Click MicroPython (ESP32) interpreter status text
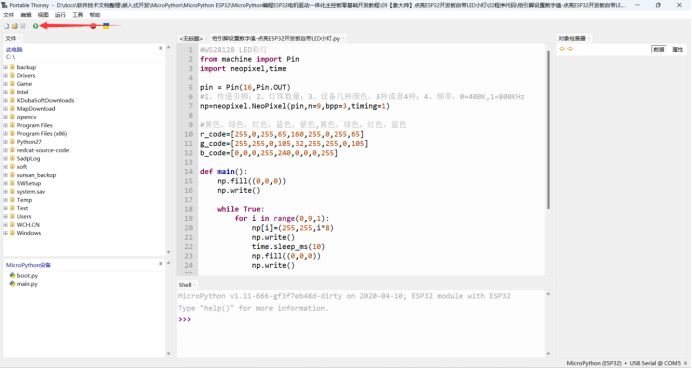 pyautogui.click(x=594, y=363)
